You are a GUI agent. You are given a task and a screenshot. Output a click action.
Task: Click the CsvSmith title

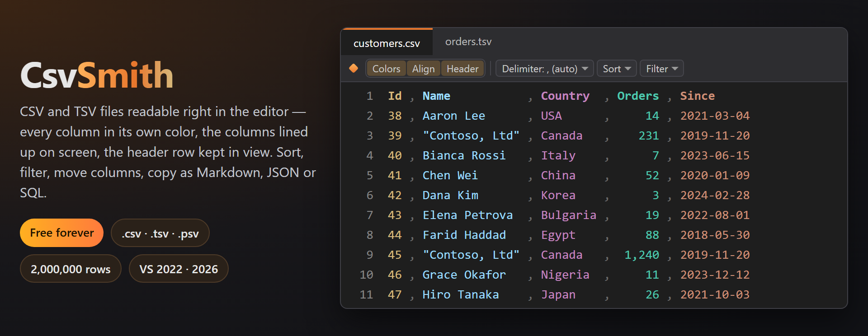[97, 75]
